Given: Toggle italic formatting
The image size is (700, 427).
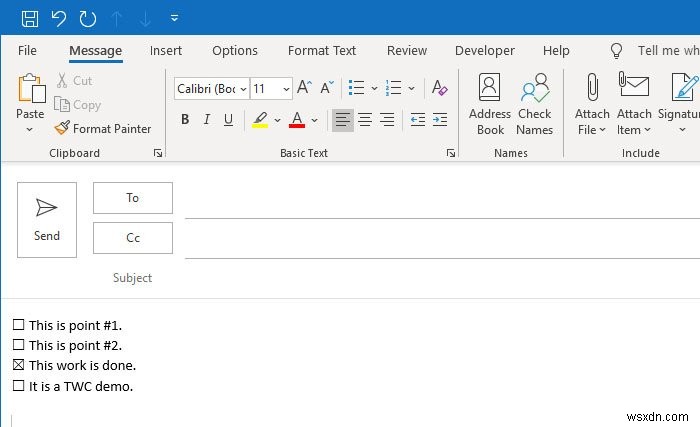Looking at the screenshot, I should (207, 119).
